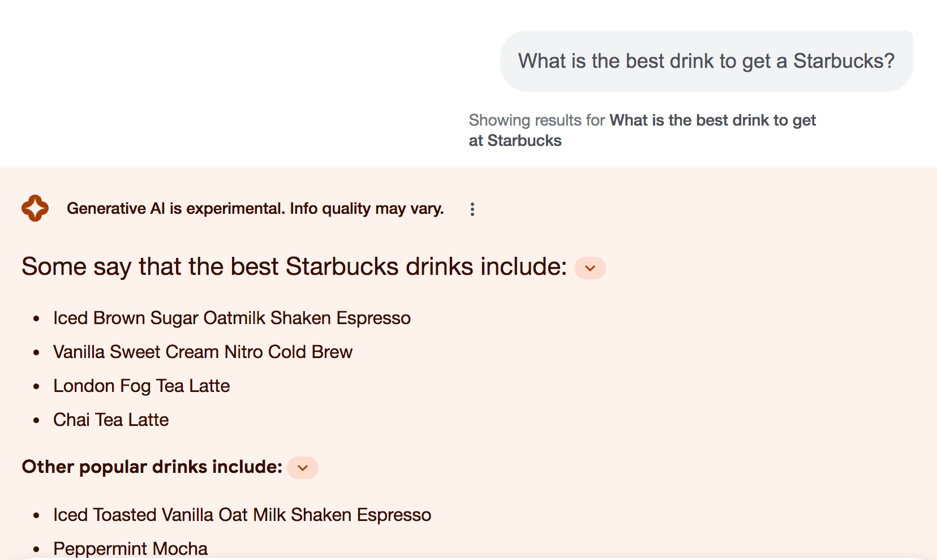Image resolution: width=937 pixels, height=560 pixels.
Task: Select 'Chai Tea Latte' list item
Action: click(111, 420)
